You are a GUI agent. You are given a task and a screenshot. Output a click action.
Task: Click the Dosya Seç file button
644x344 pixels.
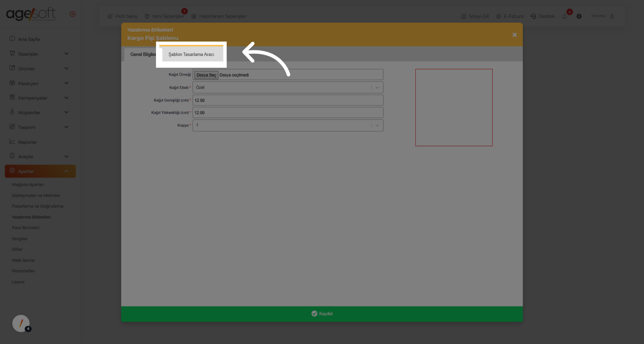pos(206,75)
